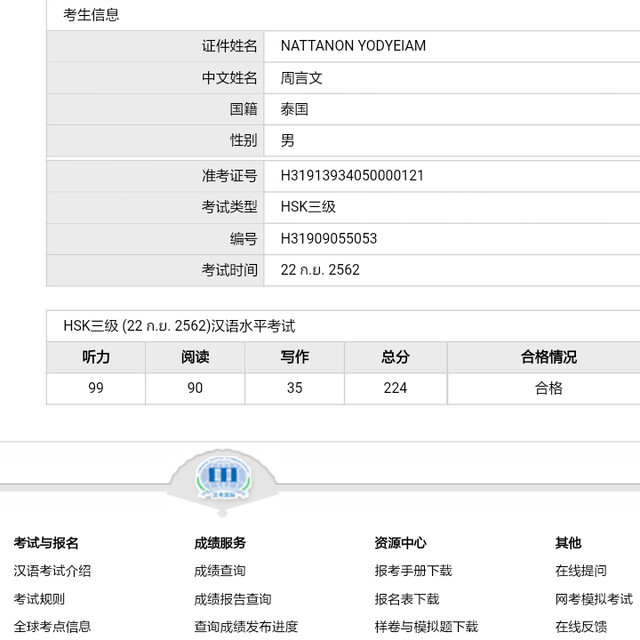Select the name NATTANON YODYEIAM
Screen dimensions: 640x640
(353, 46)
